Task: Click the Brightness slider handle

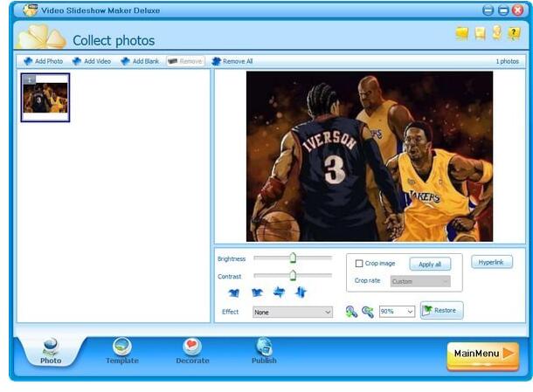Action: pos(293,258)
